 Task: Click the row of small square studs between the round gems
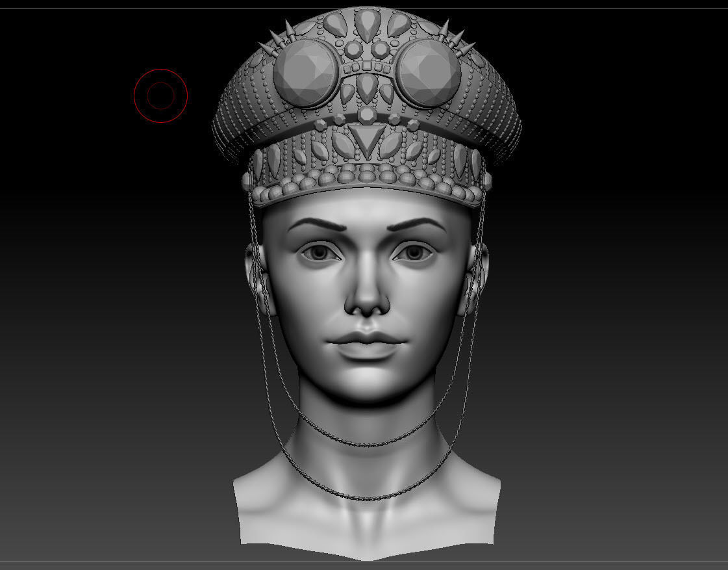[367, 68]
